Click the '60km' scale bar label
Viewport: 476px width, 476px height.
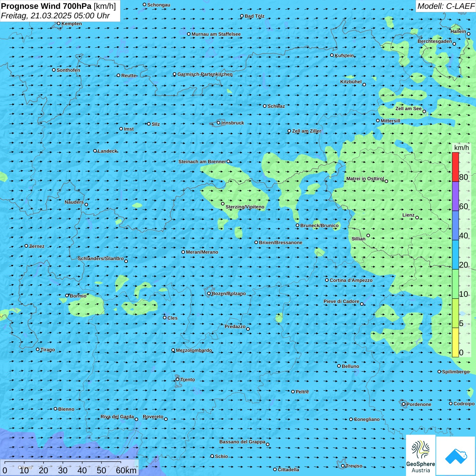126,470
